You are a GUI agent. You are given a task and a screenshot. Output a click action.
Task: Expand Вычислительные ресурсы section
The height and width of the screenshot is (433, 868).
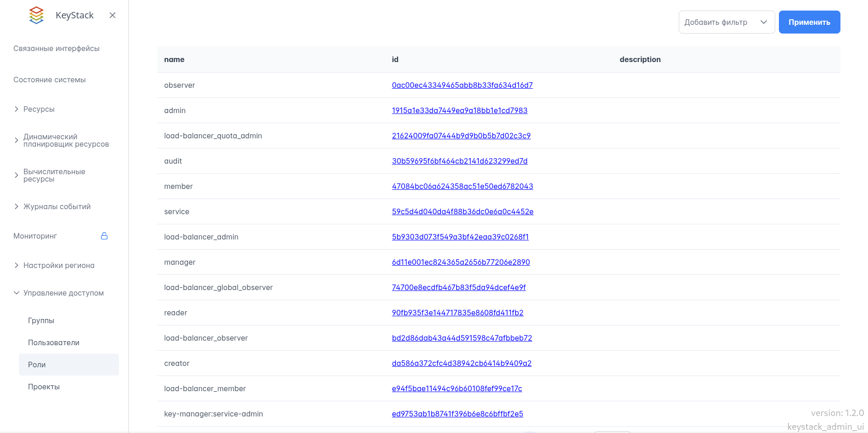click(x=54, y=175)
